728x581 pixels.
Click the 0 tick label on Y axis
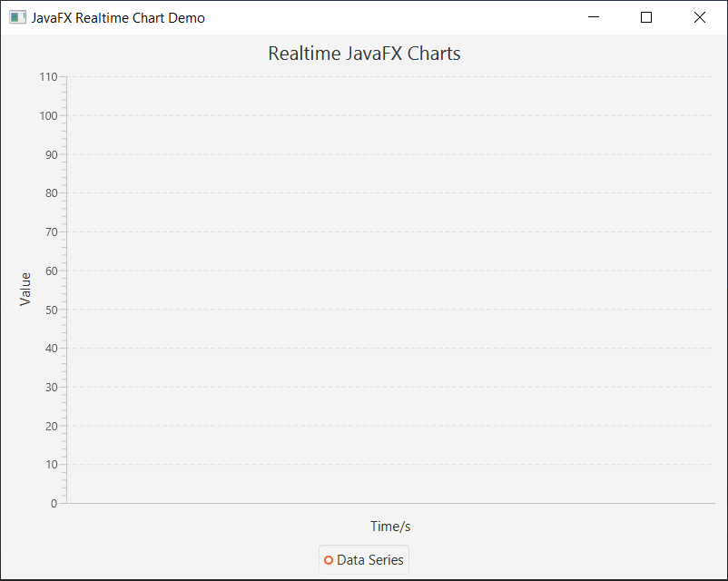pos(54,504)
